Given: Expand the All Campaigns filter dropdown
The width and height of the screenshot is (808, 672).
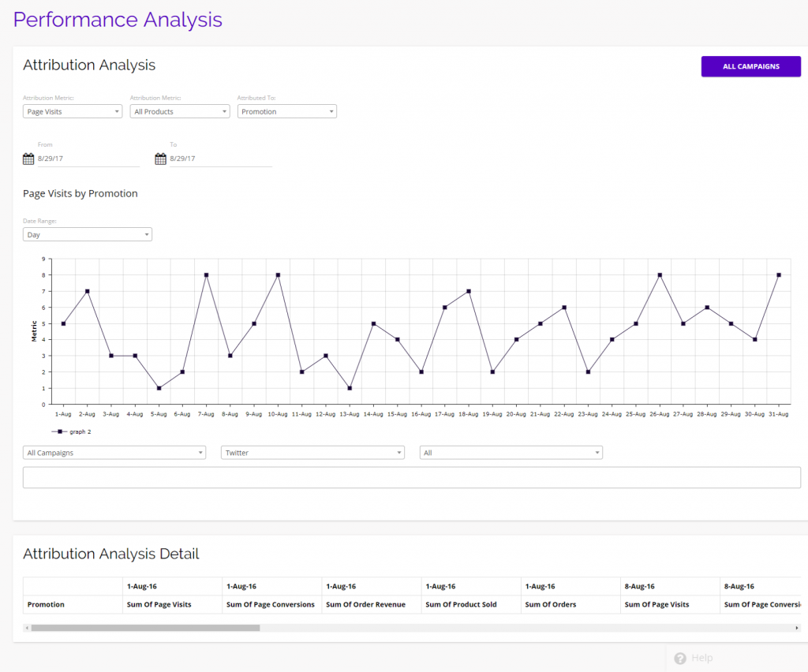Looking at the screenshot, I should pos(114,452).
